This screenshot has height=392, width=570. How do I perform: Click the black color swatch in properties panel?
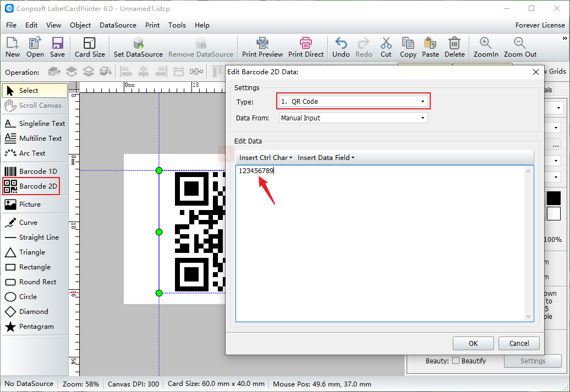coord(553,198)
